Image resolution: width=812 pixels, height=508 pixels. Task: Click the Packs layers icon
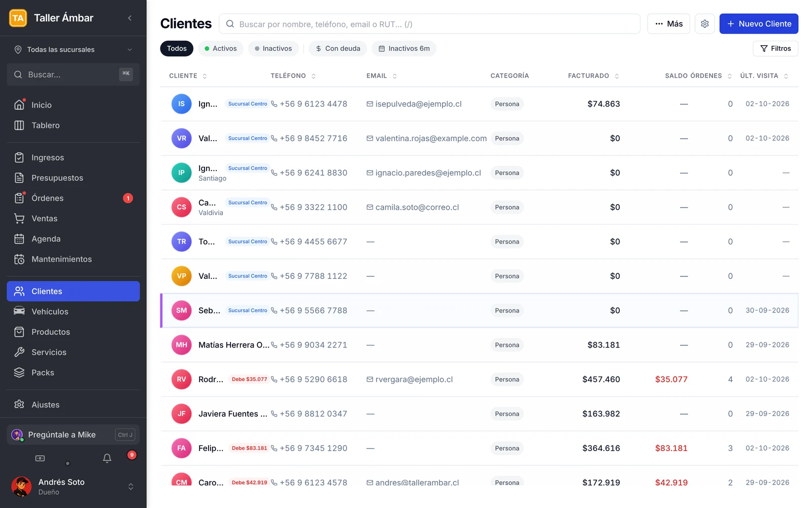pyautogui.click(x=19, y=372)
